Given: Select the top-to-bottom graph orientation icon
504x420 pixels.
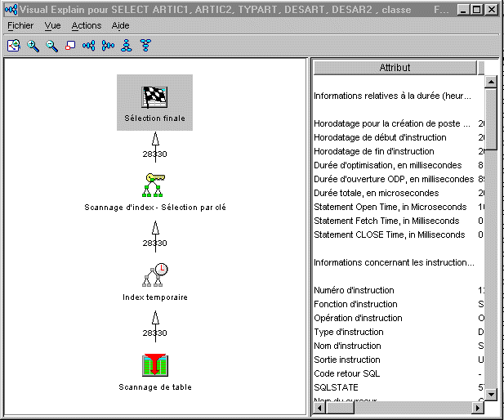Looking at the screenshot, I should [x=145, y=45].
